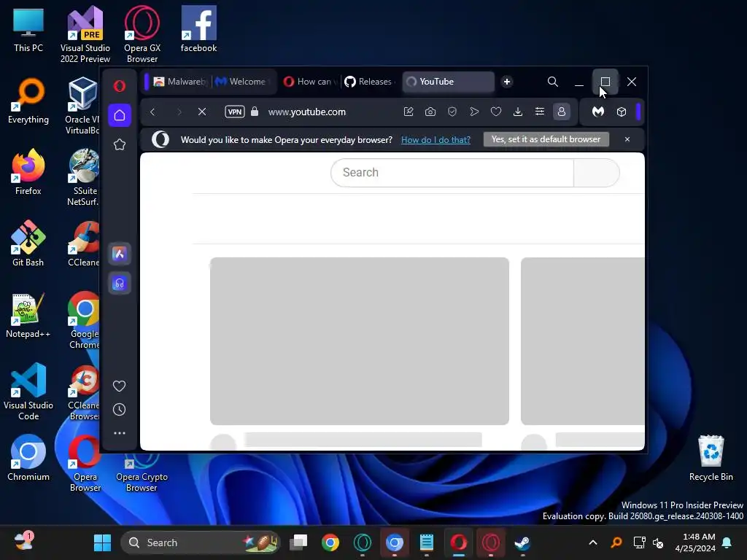Switch to the How can tab
Viewport: 747px width, 560px height.
(309, 82)
